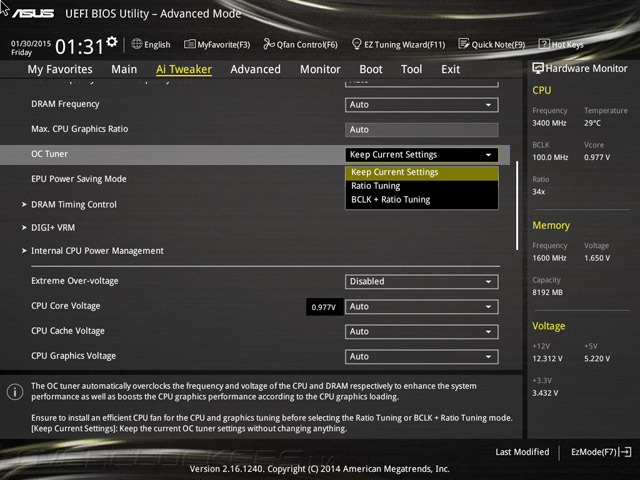This screenshot has width=640, height=480.
Task: Click the Max. CPU Graphics Ratio field
Action: [x=422, y=130]
